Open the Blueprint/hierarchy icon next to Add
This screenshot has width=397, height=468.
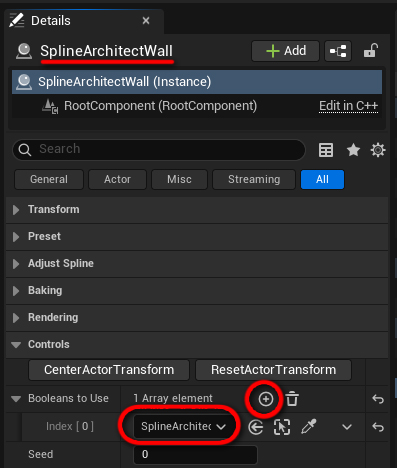click(x=338, y=51)
